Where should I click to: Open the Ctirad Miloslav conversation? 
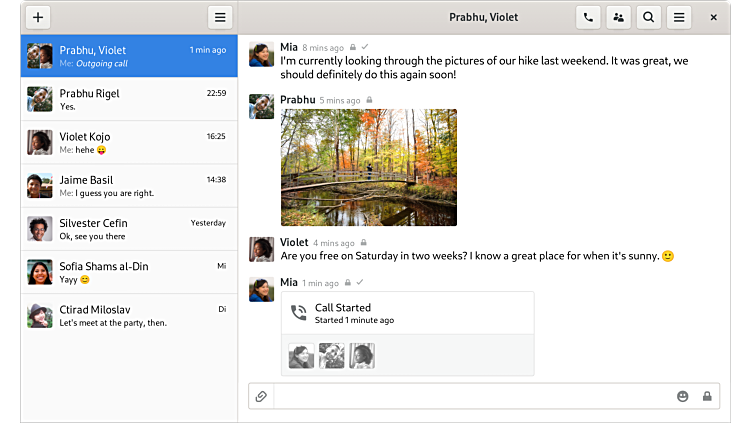coord(128,315)
